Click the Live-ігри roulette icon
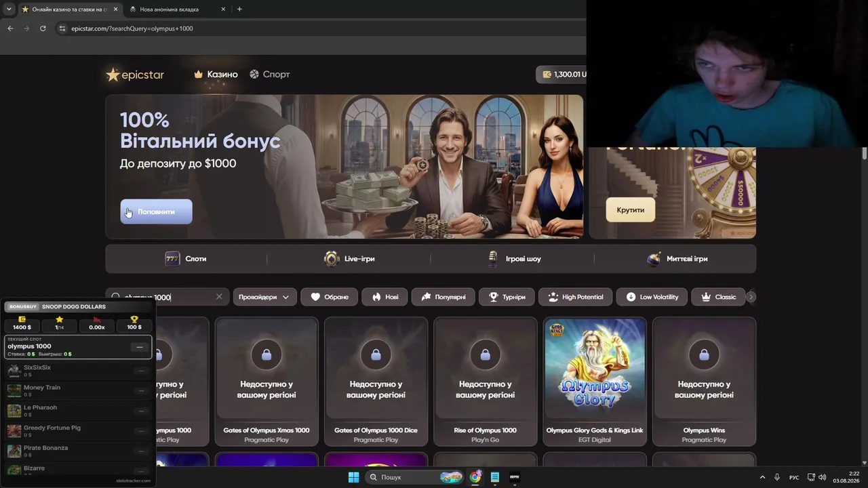The image size is (868, 488). [x=332, y=259]
